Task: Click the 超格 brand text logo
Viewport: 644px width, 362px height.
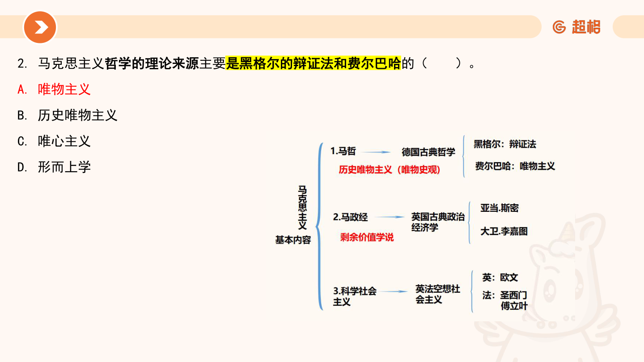Action: [x=586, y=27]
